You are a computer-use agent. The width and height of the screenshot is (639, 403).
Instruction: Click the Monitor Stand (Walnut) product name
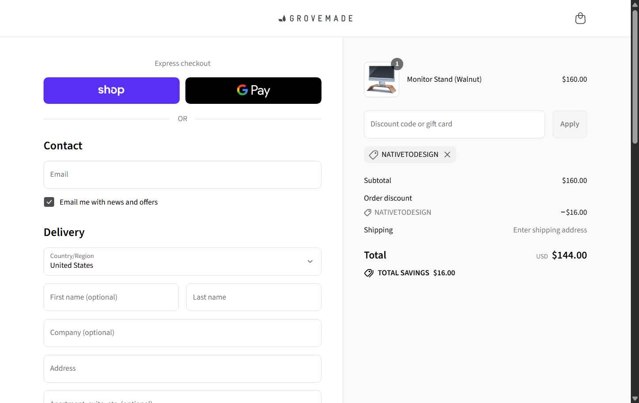(444, 79)
